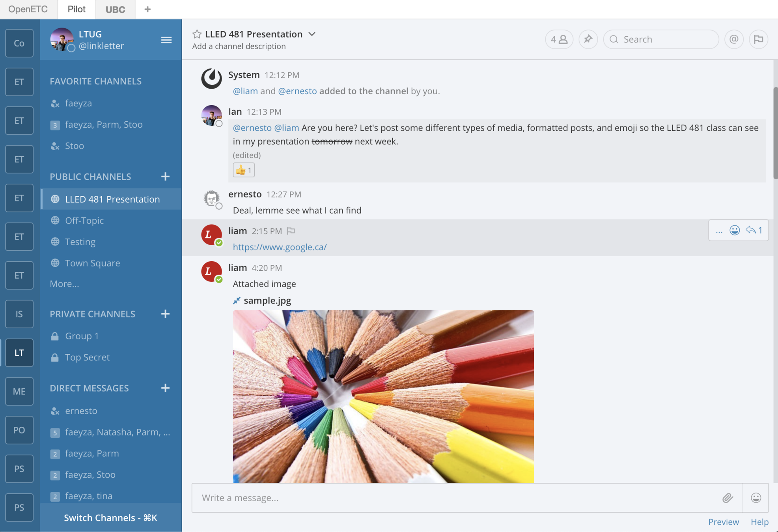Star the LLED 481 Presentation channel

point(197,34)
